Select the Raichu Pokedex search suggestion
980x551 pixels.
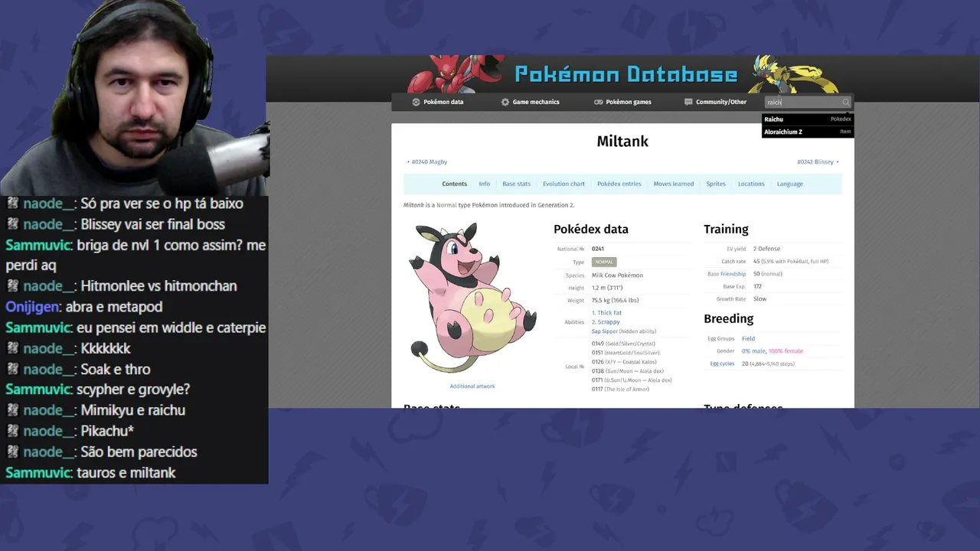click(808, 119)
